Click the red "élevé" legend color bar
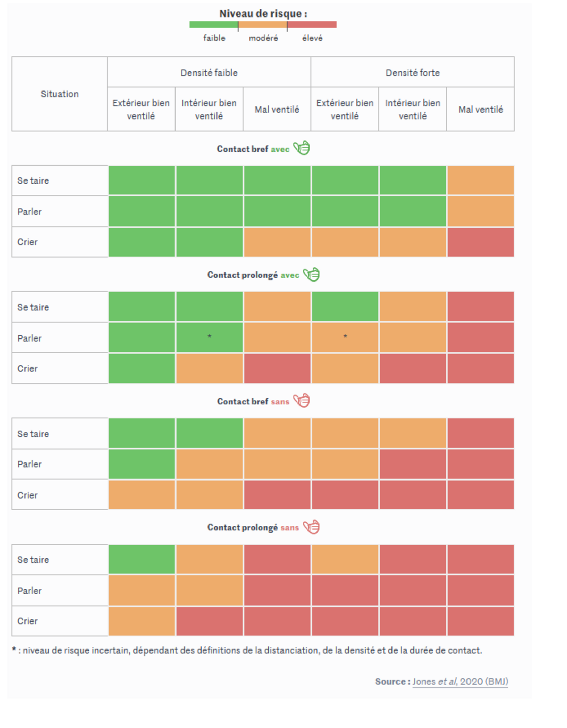 (x=312, y=25)
